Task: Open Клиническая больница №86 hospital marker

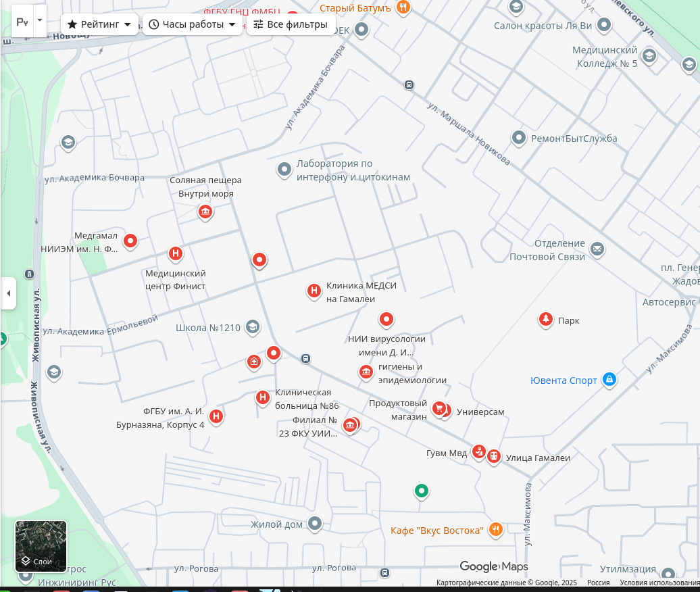Action: (262, 397)
